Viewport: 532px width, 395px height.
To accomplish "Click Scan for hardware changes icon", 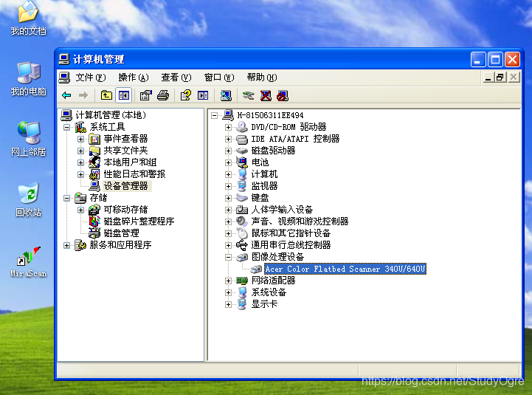I will pos(226,95).
